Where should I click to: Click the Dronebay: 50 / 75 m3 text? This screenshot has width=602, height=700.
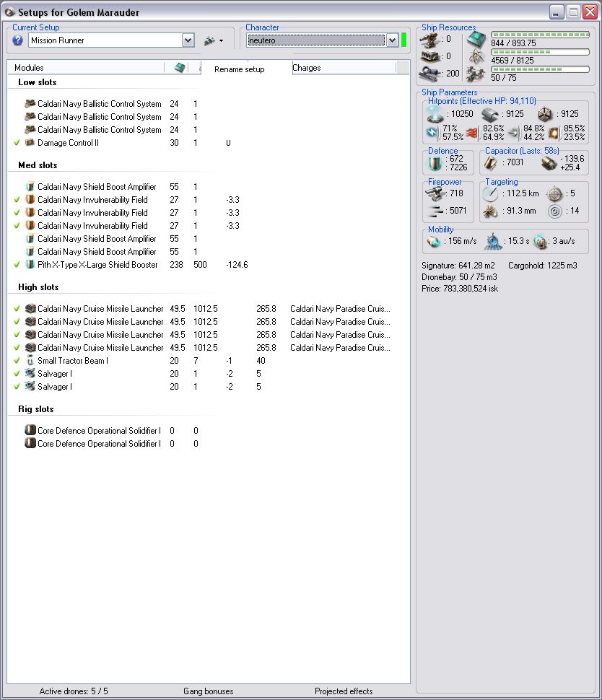459,277
